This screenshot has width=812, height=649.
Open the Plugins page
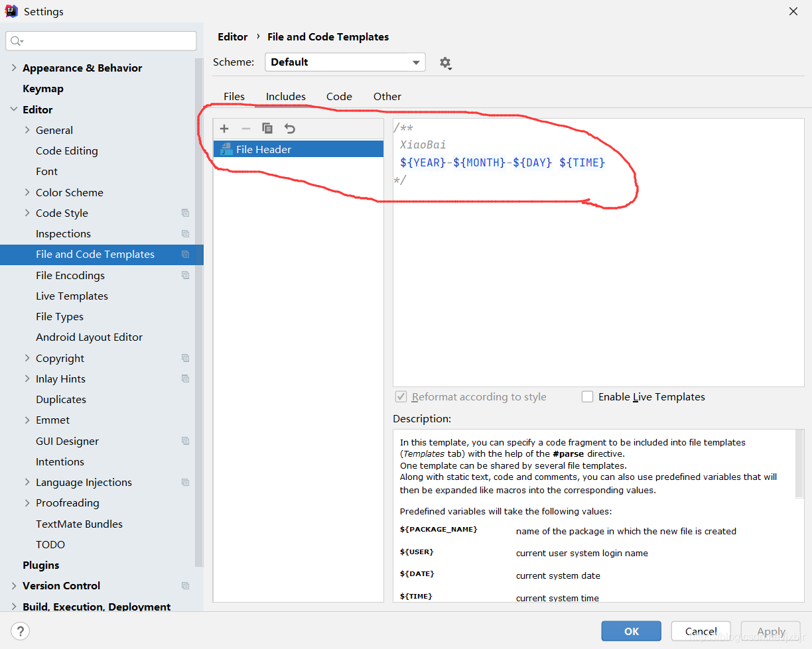[41, 565]
